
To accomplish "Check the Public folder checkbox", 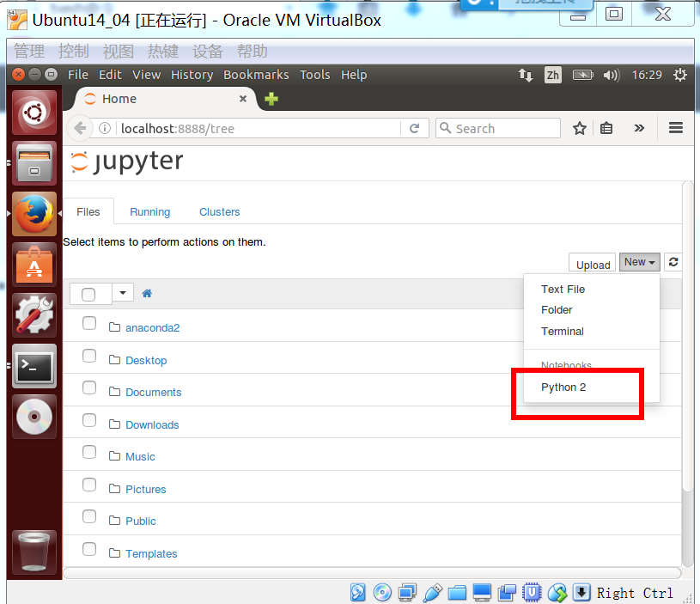I will pyautogui.click(x=89, y=516).
